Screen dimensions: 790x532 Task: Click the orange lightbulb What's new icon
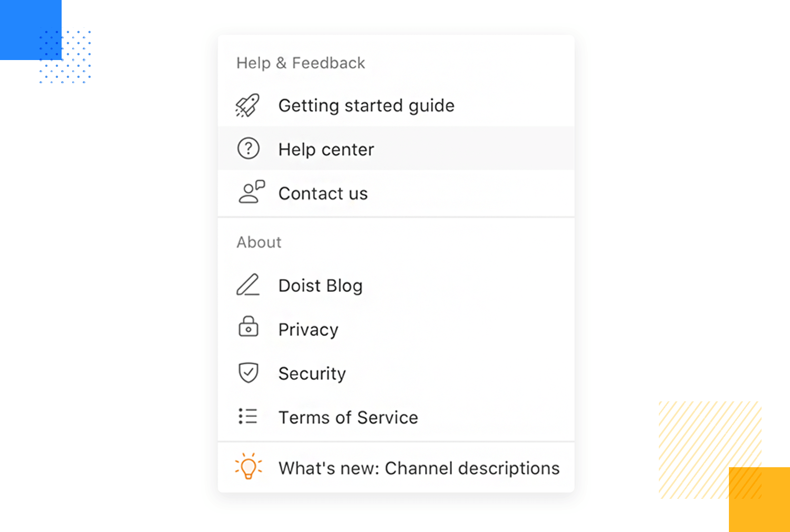tap(248, 466)
